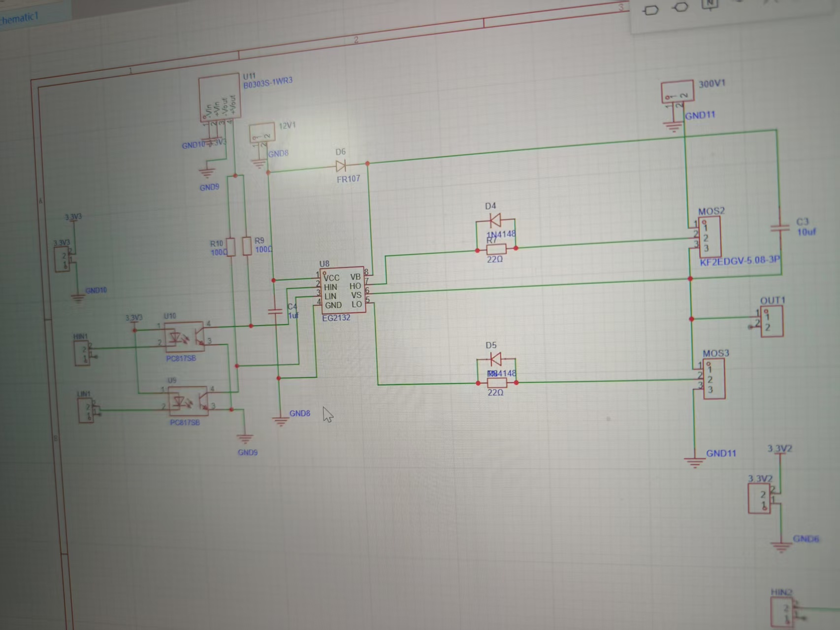Select the pentagon net port tool
Viewport: 840px width, 630px height.
(x=651, y=10)
